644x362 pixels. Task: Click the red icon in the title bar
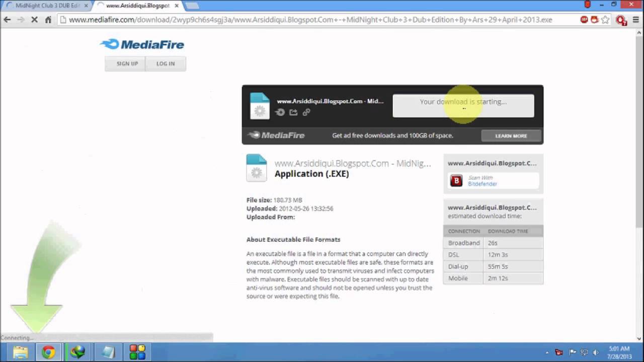[587, 5]
